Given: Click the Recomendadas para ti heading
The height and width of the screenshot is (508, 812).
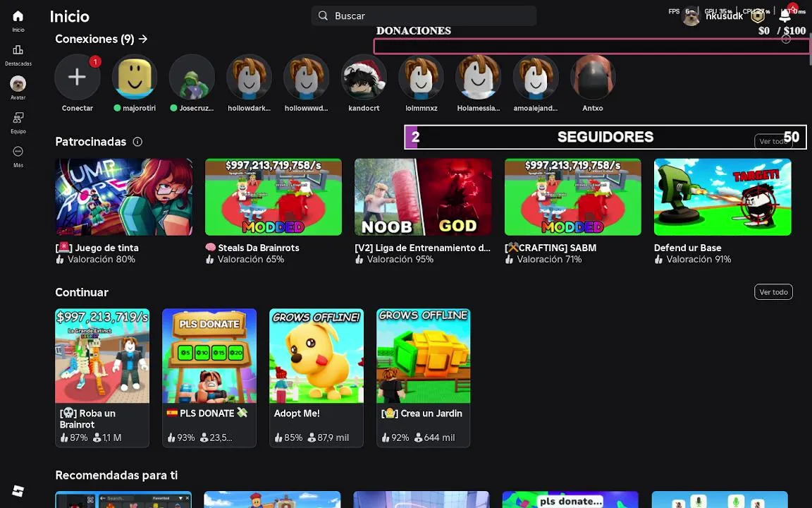Looking at the screenshot, I should pos(116,475).
